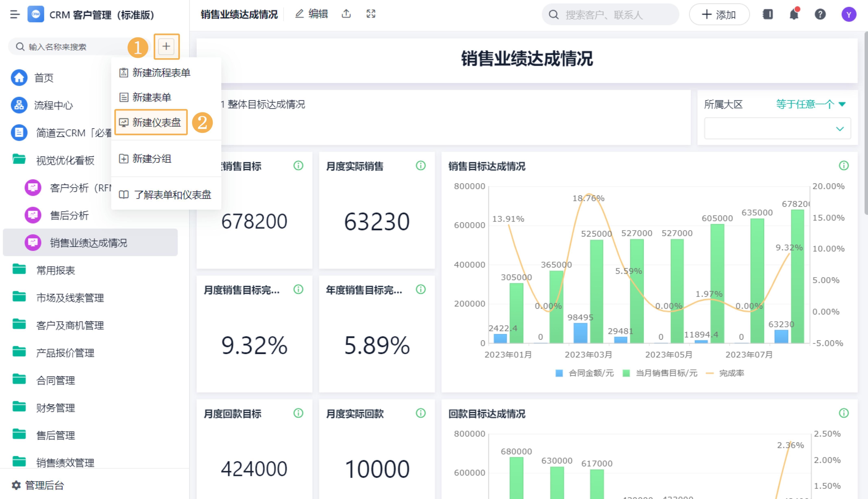Expand the 视觉优化看板 folder

65,160
